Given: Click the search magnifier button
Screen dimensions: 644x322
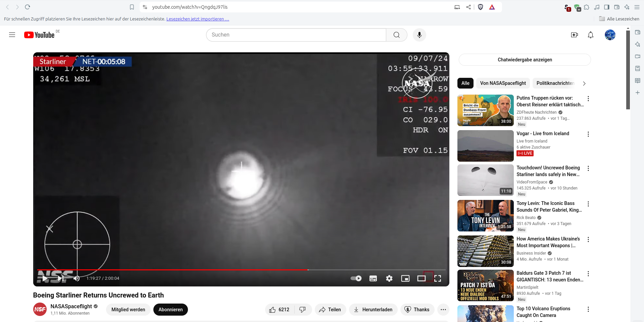Looking at the screenshot, I should click(x=397, y=35).
